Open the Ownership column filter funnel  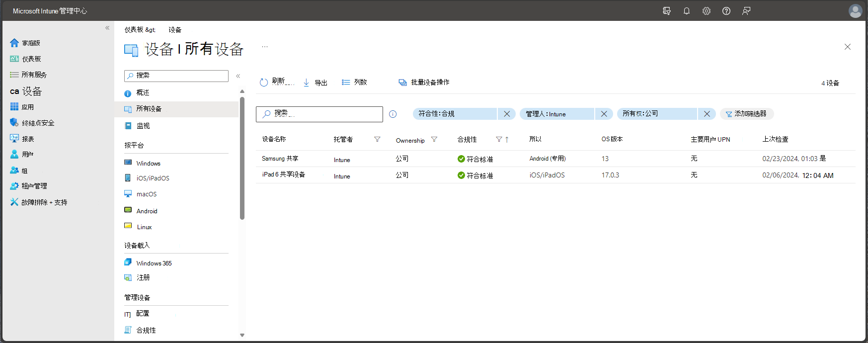434,140
